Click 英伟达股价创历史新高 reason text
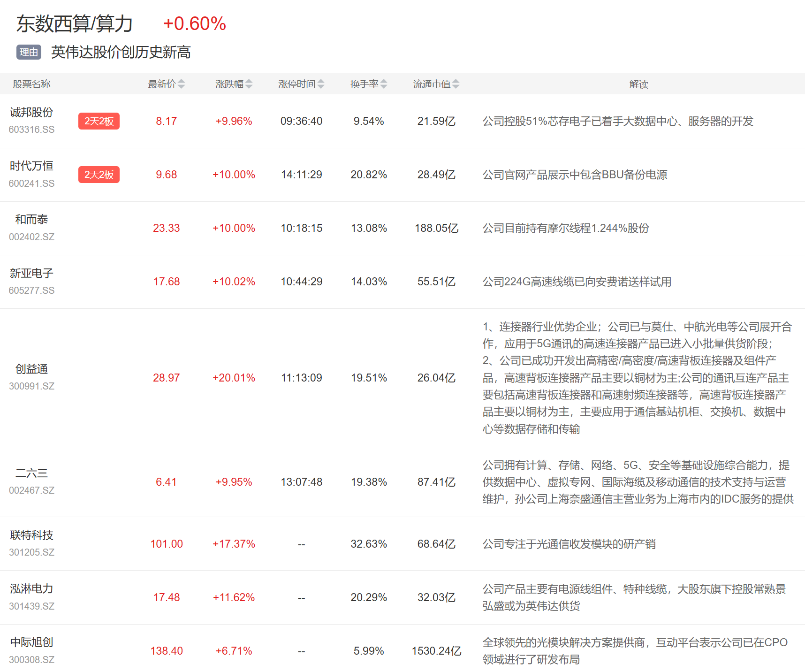805x672 pixels. coord(121,52)
